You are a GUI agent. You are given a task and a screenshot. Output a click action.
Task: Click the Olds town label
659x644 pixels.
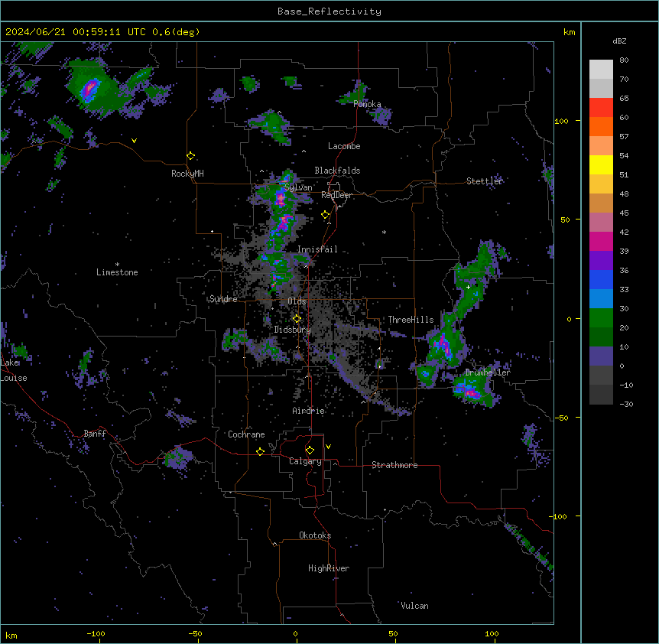tap(297, 301)
